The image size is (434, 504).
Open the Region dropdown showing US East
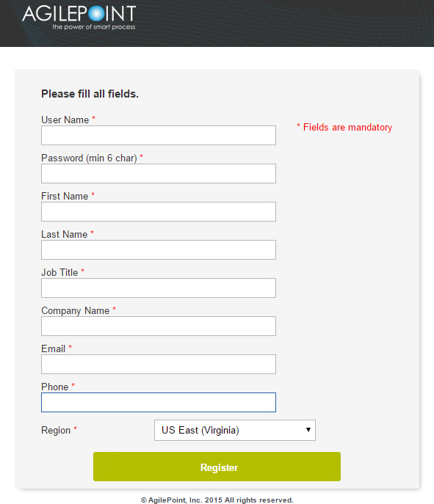(x=235, y=430)
